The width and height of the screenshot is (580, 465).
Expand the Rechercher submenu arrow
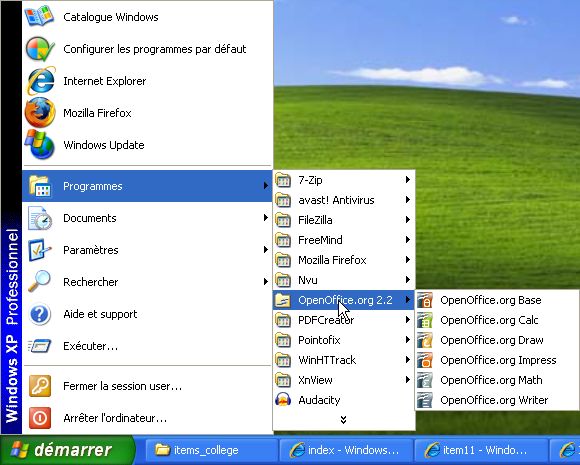265,282
